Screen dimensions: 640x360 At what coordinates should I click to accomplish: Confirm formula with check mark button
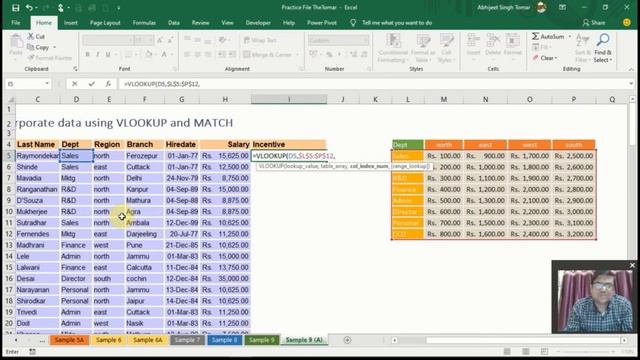(91, 84)
